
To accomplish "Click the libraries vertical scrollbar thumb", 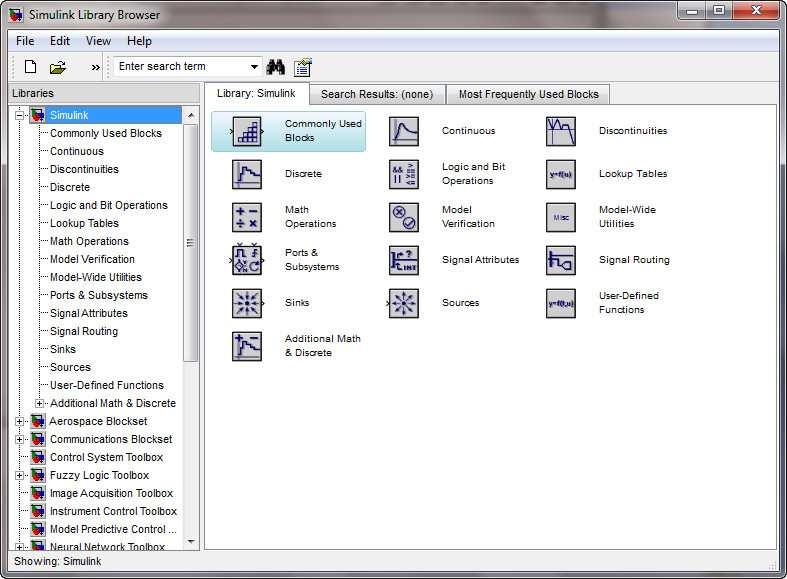I will click(x=190, y=243).
